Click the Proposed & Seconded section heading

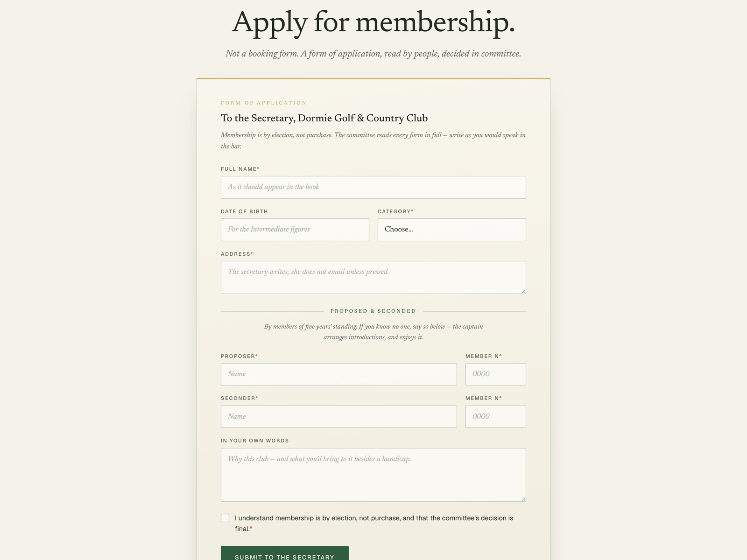click(x=373, y=311)
